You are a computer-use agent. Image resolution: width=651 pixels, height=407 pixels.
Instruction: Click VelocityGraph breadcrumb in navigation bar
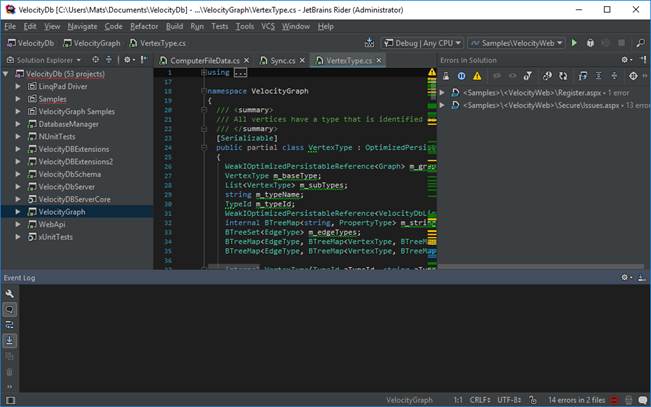[x=92, y=43]
